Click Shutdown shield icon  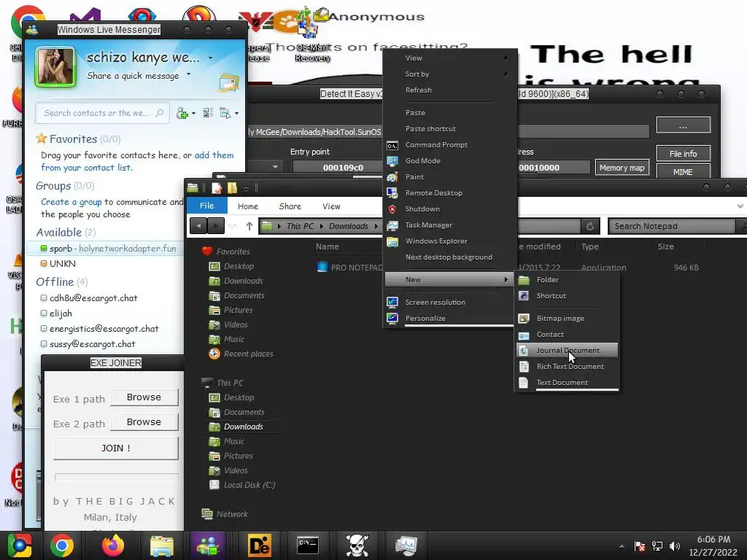(x=392, y=209)
